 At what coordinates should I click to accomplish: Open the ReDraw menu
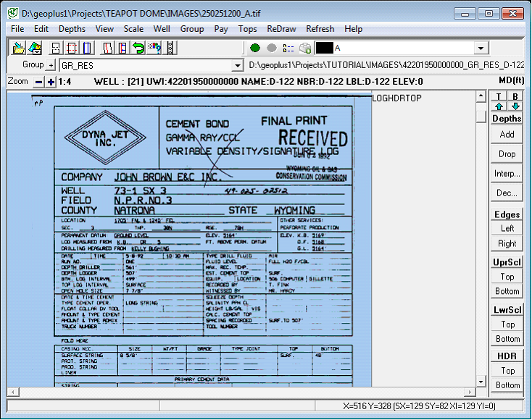[x=281, y=29]
